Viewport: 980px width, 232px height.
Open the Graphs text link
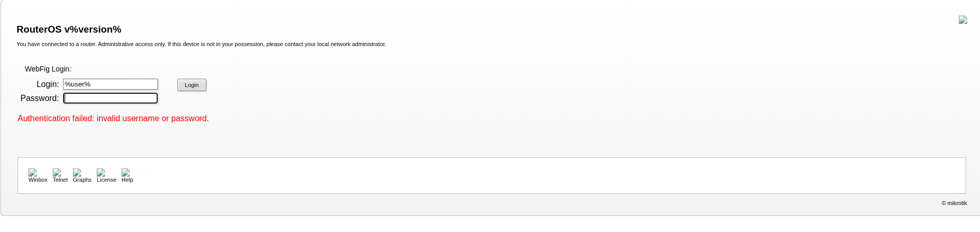pyautogui.click(x=82, y=180)
